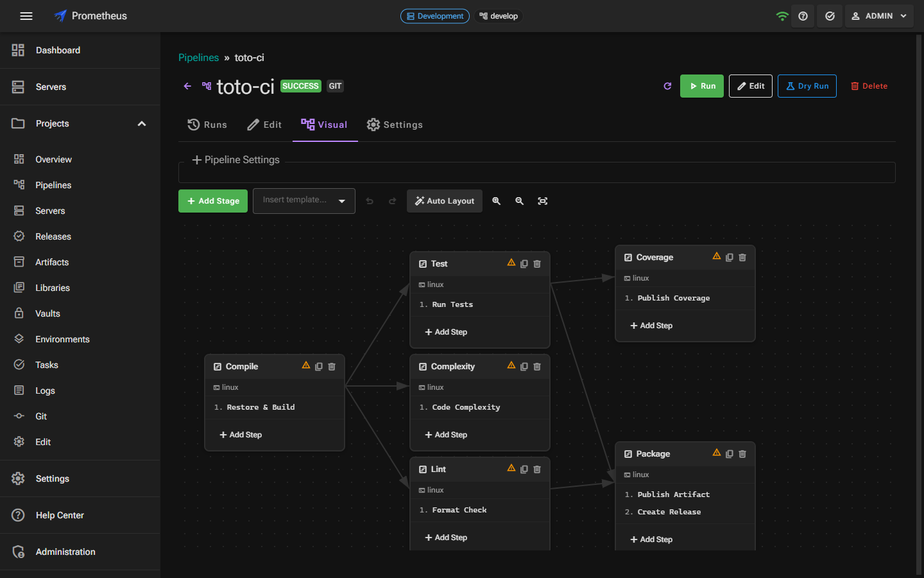Image resolution: width=924 pixels, height=578 pixels.
Task: Click the Add Stage button
Action: point(213,201)
